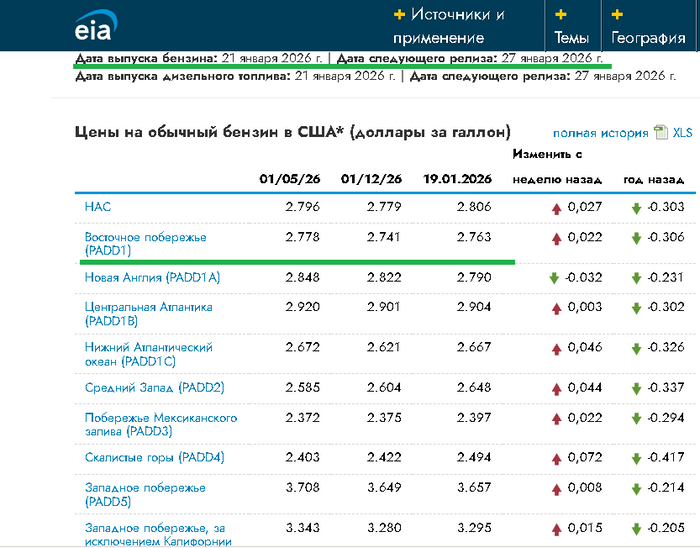
Task: Click the red up arrow in Средний Запад row
Action: (556, 387)
